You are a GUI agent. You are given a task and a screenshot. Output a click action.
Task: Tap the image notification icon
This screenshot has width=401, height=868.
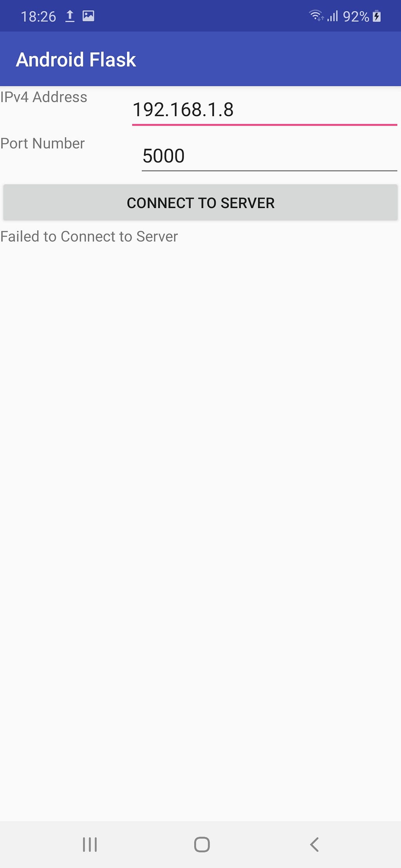[89, 16]
